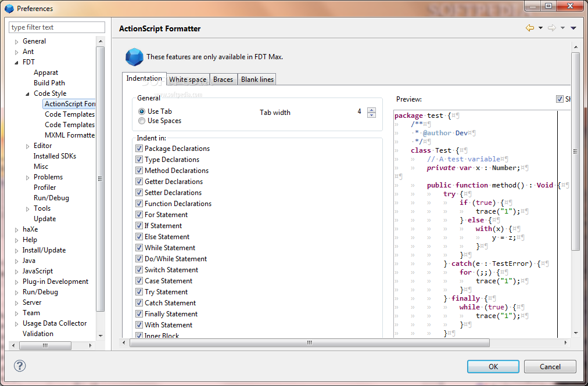
Task: Toggle Do/While Statement checkbox
Action: click(139, 259)
